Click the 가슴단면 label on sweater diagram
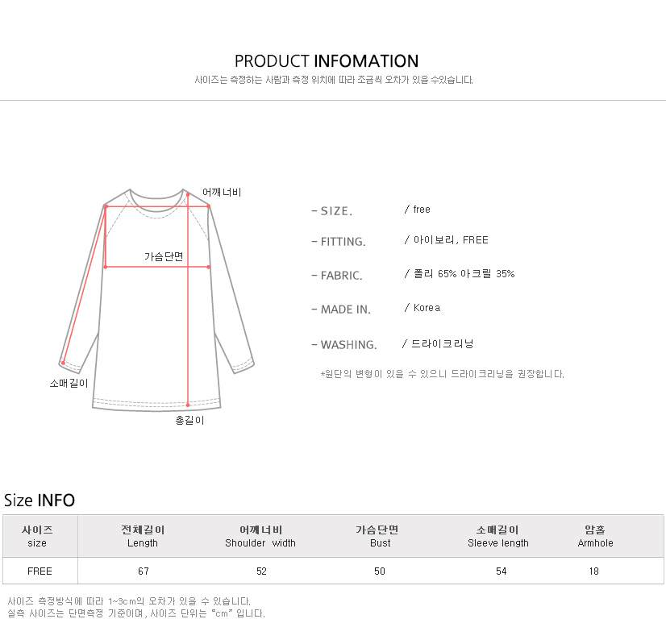 tap(164, 256)
